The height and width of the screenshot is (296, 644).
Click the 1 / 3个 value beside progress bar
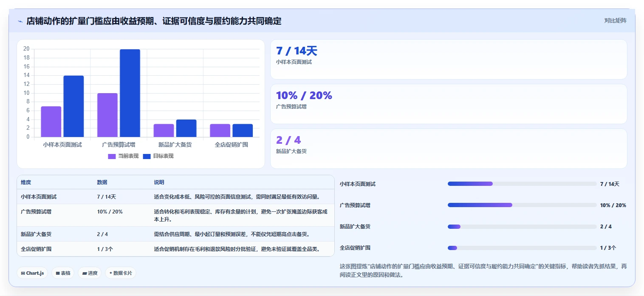coord(608,248)
